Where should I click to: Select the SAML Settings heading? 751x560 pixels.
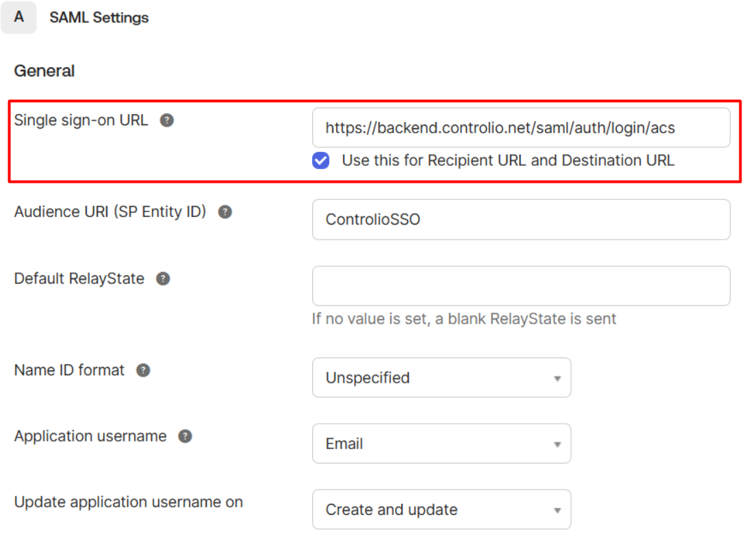point(99,18)
